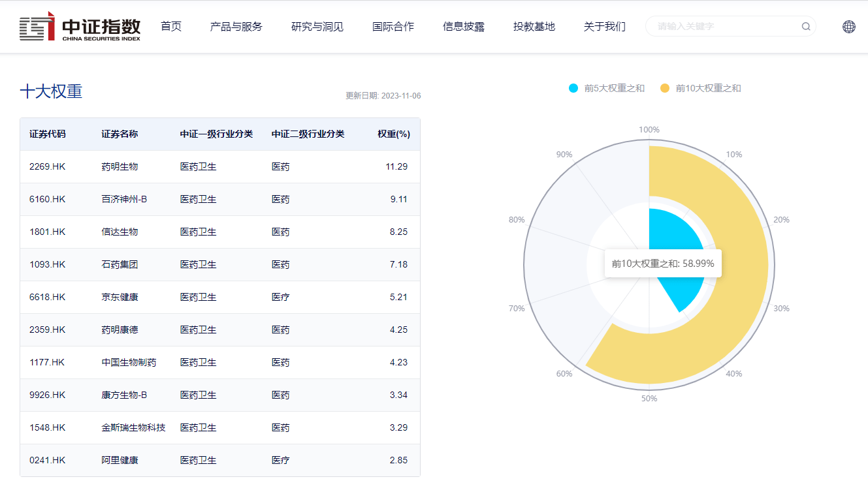The image size is (868, 492).
Task: Click in the keyword search field
Action: pyautogui.click(x=725, y=27)
